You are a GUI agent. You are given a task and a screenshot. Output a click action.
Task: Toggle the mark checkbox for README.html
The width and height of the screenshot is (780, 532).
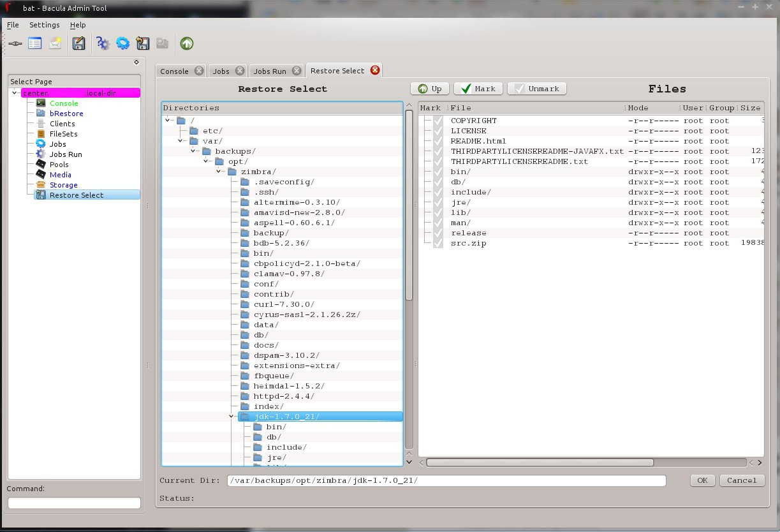click(438, 141)
